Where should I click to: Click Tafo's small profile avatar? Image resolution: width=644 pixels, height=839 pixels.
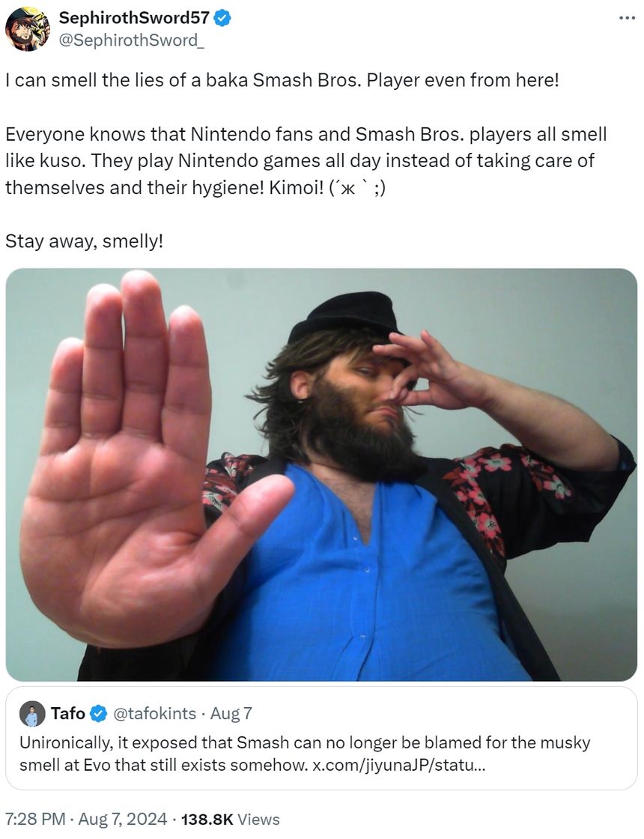coord(31,714)
